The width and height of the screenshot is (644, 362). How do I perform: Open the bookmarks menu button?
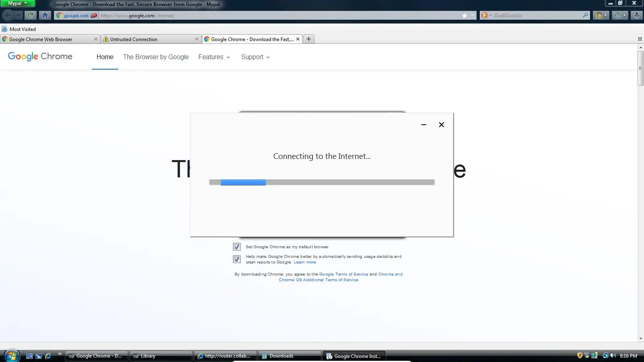[601, 15]
